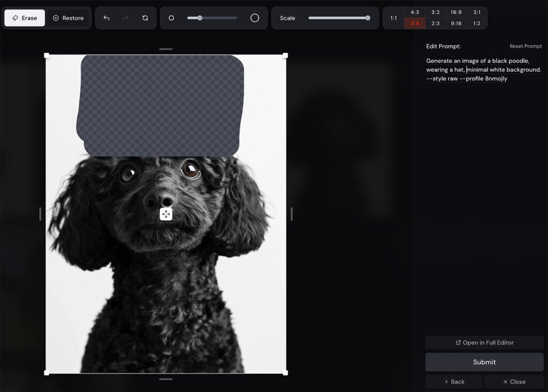Screen dimensions: 548x392
Task: Switch to Restore mode
Action: click(x=68, y=18)
